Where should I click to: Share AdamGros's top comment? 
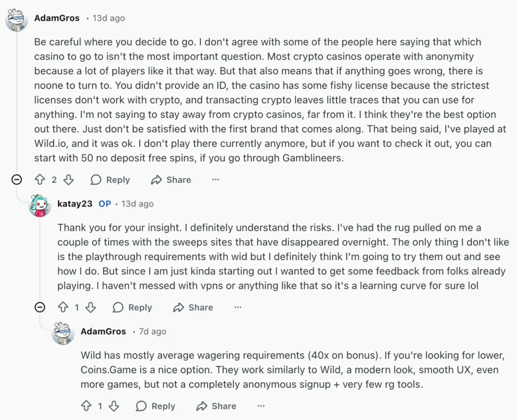coord(171,180)
